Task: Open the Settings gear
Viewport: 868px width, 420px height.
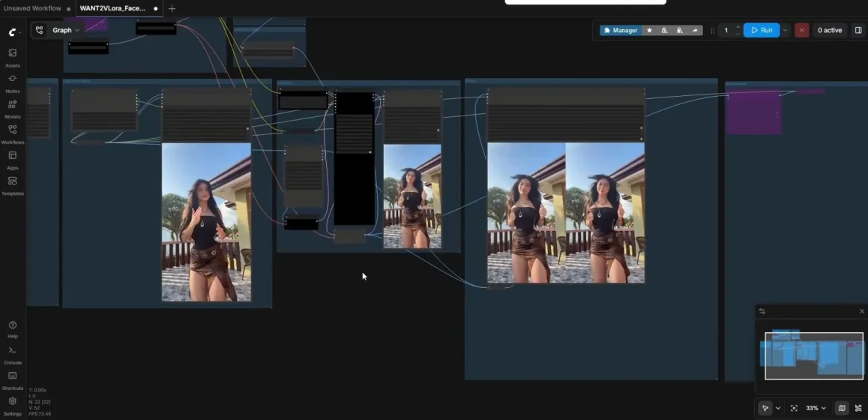Action: pyautogui.click(x=13, y=406)
